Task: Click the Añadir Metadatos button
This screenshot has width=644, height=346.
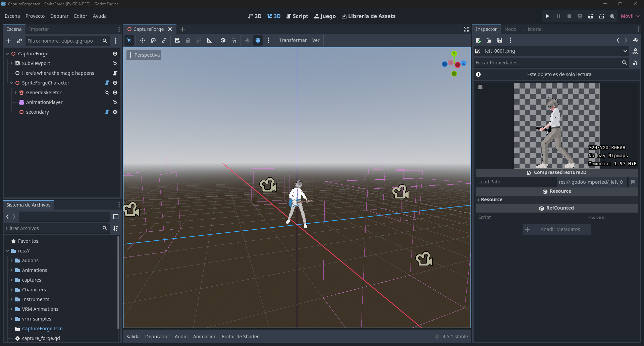Action: click(556, 229)
